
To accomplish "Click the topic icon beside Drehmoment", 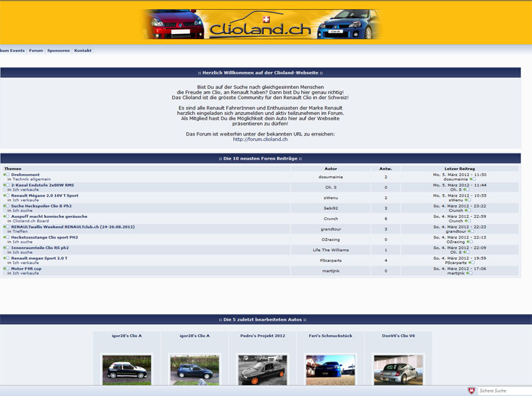I will [x=7, y=175].
